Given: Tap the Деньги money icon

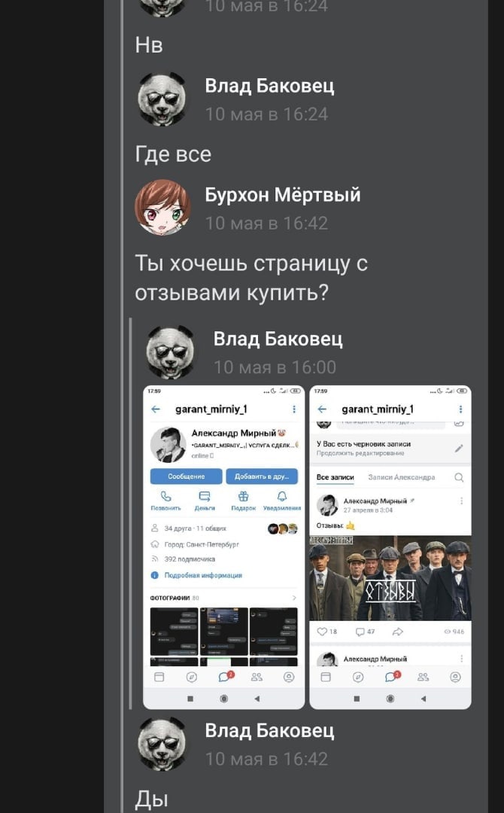Looking at the screenshot, I should point(205,496).
